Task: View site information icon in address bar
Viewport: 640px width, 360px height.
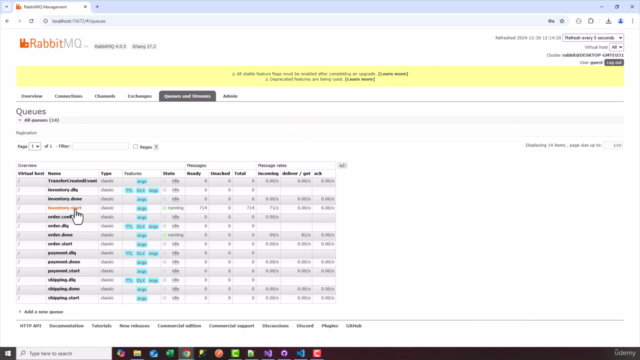Action: tap(45, 21)
